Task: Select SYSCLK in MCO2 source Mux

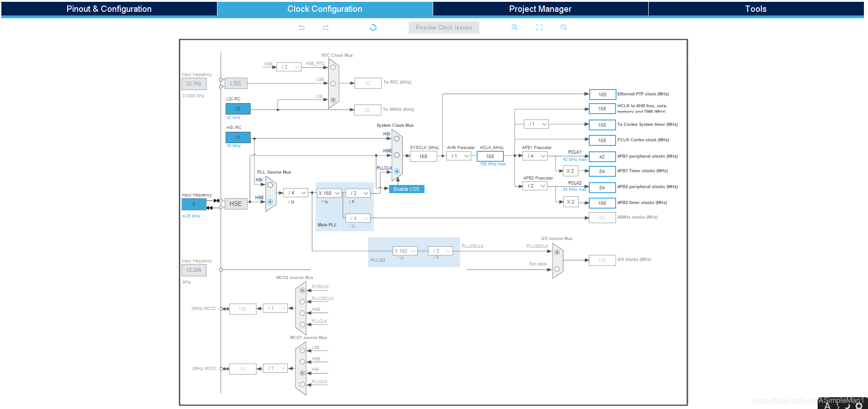Action: pyautogui.click(x=302, y=290)
